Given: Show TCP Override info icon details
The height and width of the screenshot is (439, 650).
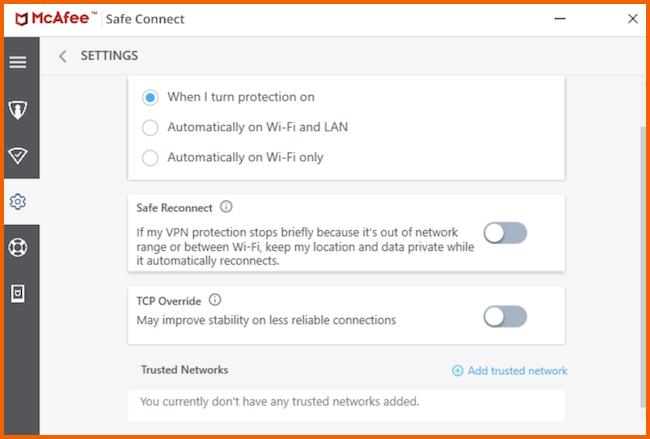Looking at the screenshot, I should point(215,300).
